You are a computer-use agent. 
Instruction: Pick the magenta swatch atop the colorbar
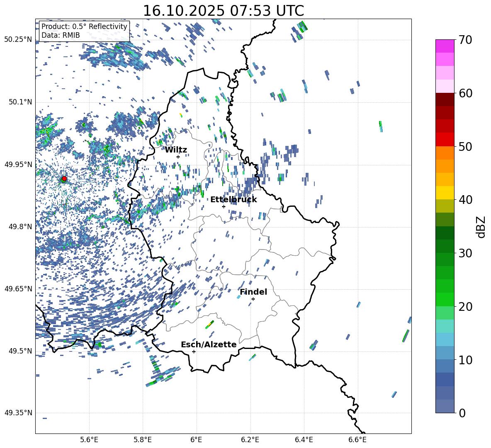pyautogui.click(x=445, y=46)
